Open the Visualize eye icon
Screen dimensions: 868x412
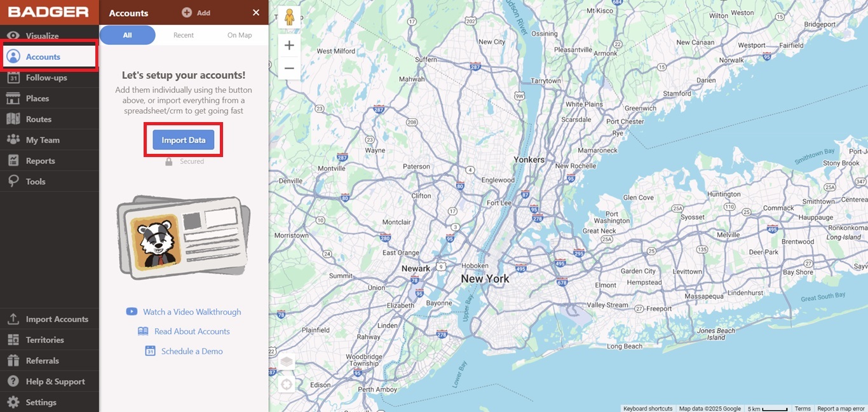tap(13, 36)
